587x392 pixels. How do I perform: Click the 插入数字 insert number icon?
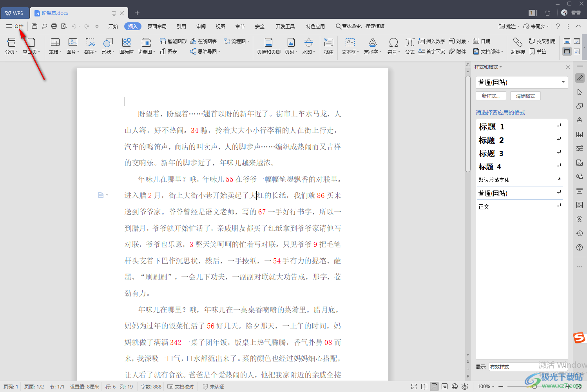point(432,41)
